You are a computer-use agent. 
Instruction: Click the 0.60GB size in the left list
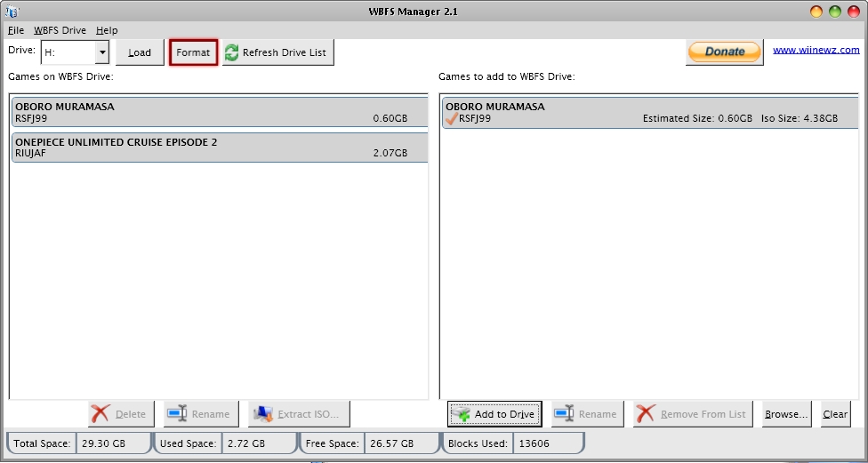(390, 118)
